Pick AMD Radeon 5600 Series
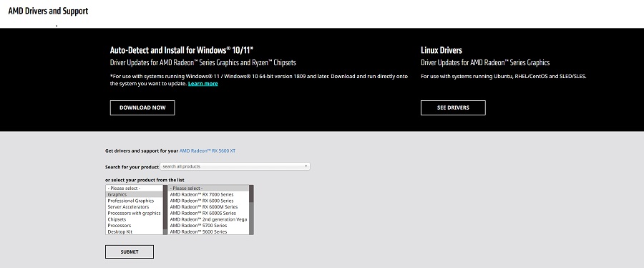Screen dimensions: 644x268 209,232
